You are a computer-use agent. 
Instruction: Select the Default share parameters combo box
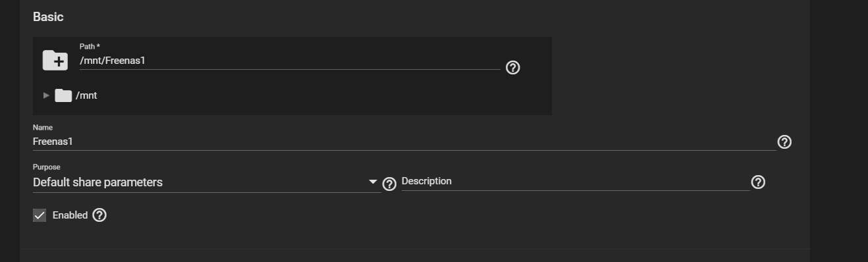207,182
